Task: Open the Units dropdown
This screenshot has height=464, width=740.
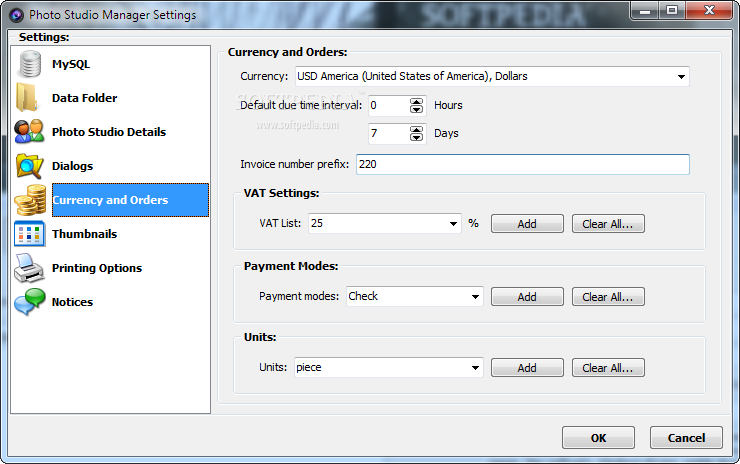Action: click(475, 367)
